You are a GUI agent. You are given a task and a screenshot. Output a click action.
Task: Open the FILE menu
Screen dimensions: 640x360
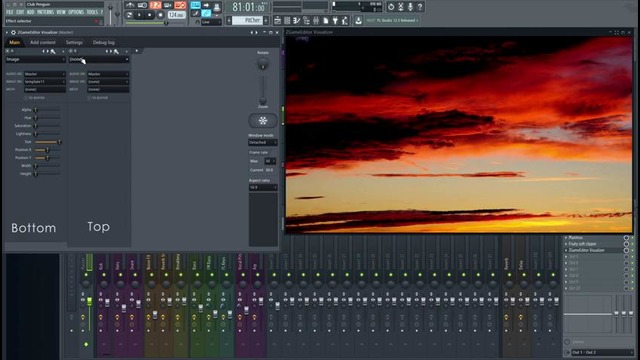coord(9,12)
